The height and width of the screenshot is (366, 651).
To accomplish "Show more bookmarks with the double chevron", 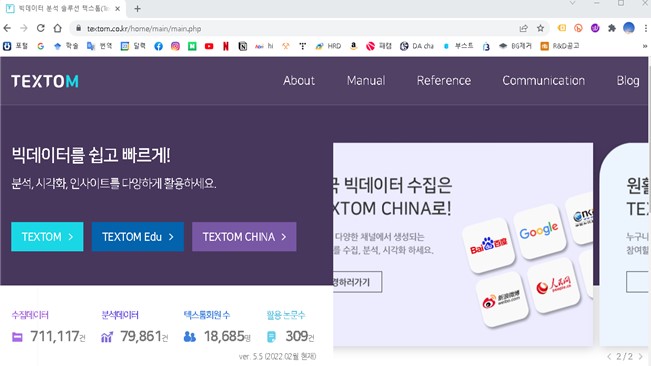I will (x=645, y=46).
